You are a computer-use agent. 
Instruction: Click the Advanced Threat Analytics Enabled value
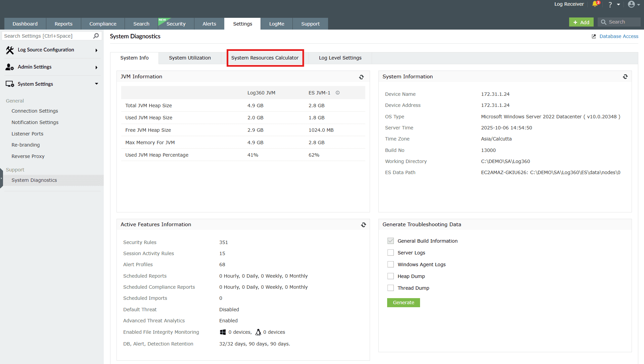pyautogui.click(x=228, y=321)
